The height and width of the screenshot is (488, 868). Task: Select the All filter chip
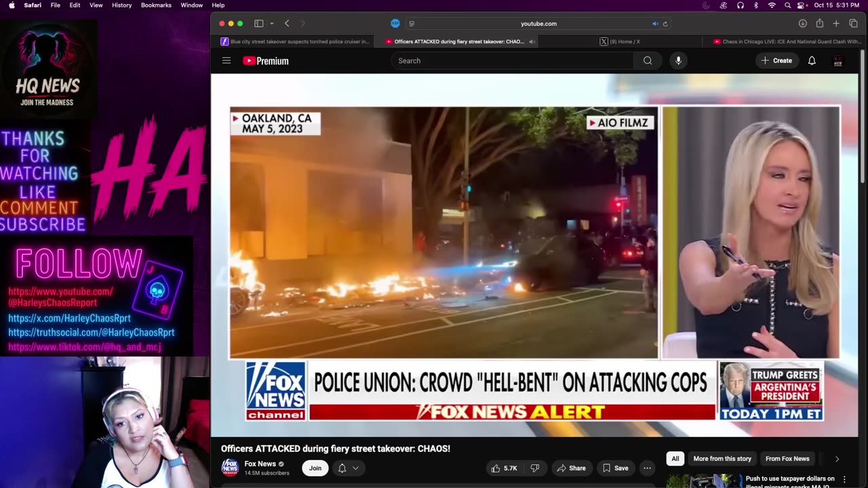[x=675, y=459]
